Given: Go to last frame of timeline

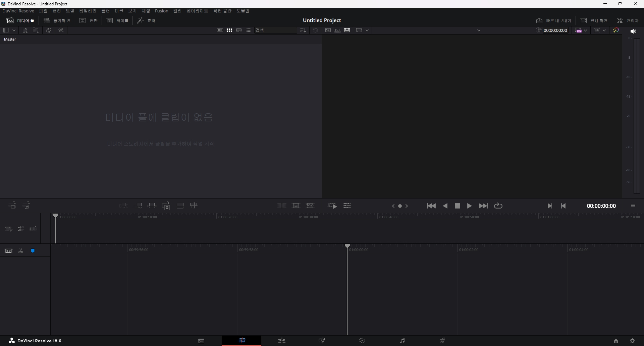Looking at the screenshot, I should [x=483, y=206].
